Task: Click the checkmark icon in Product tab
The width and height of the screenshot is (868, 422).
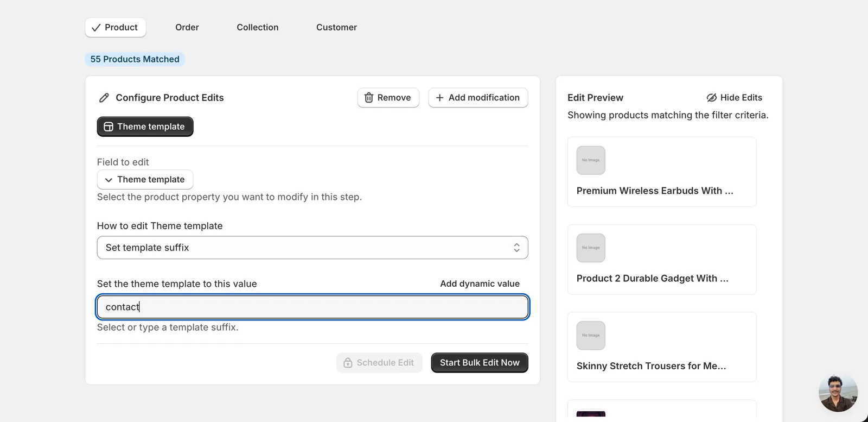Action: 96,28
